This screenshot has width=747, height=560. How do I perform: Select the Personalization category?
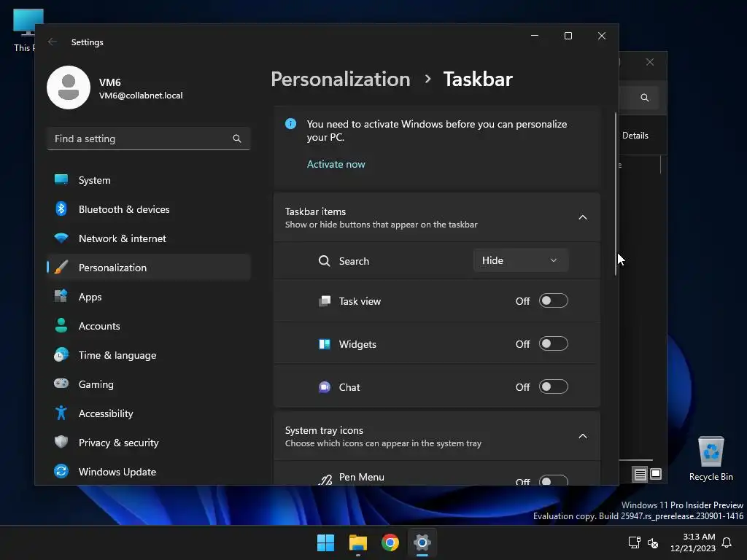[149, 267]
